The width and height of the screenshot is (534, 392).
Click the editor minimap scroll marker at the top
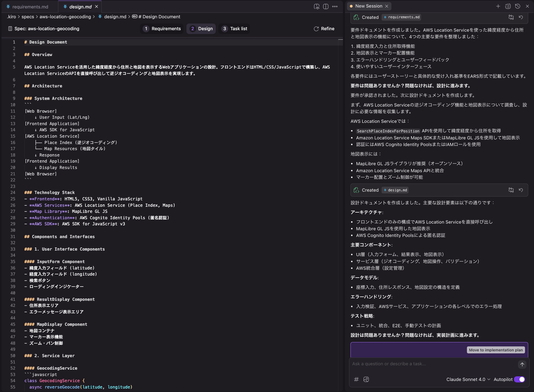click(341, 39)
